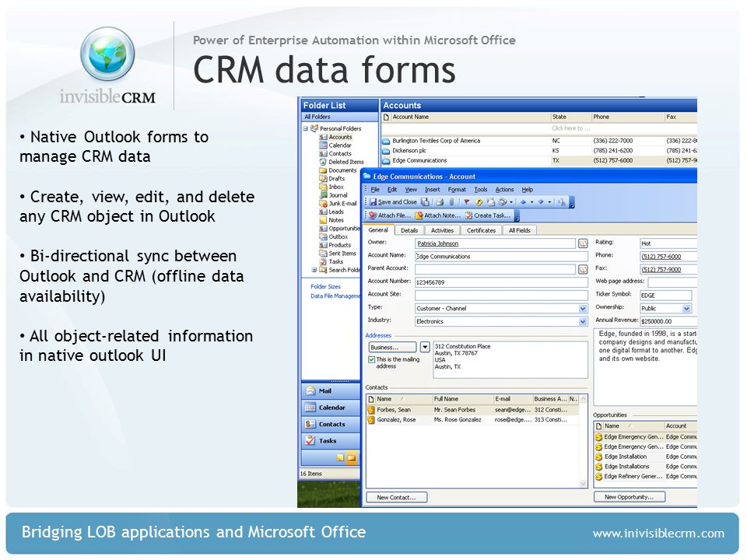Expand the Search Folders tree node
The image size is (747, 560).
[314, 270]
